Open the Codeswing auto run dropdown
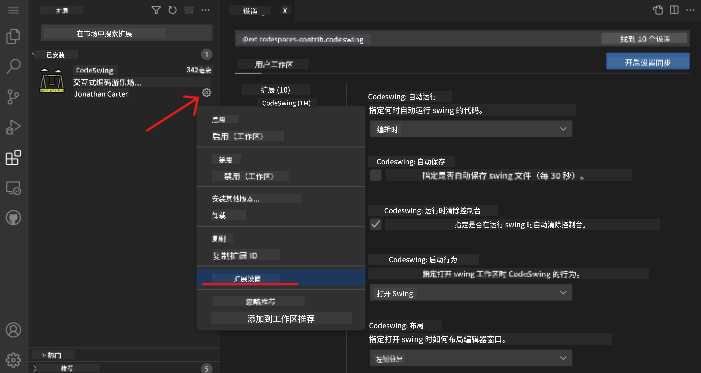The width and height of the screenshot is (701, 373). point(471,129)
